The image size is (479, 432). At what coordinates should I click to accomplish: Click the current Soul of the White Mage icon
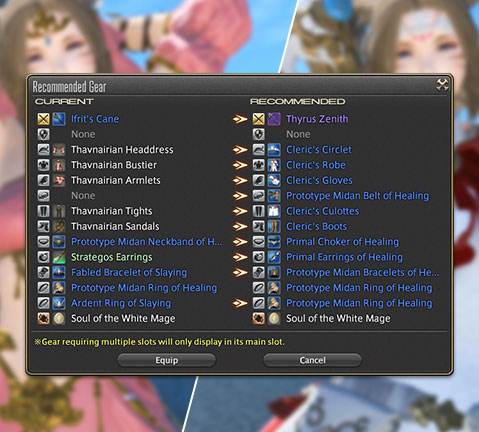pyautogui.click(x=59, y=318)
